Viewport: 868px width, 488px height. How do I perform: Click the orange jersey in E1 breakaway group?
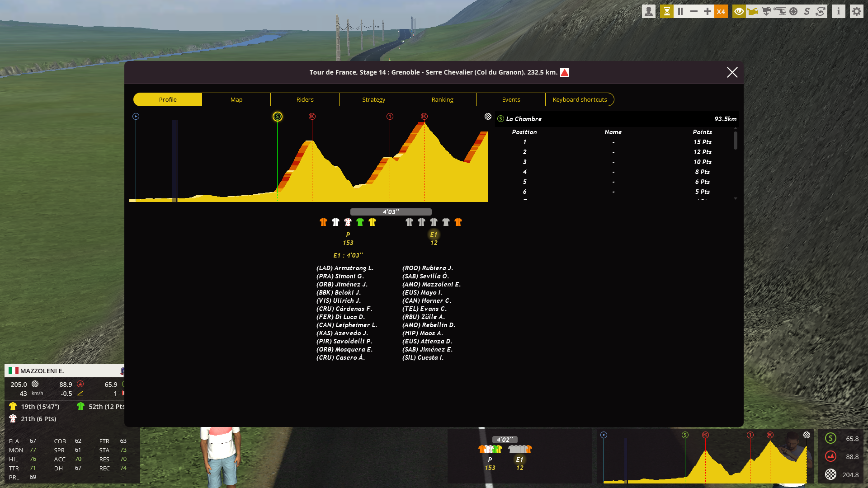pyautogui.click(x=458, y=222)
